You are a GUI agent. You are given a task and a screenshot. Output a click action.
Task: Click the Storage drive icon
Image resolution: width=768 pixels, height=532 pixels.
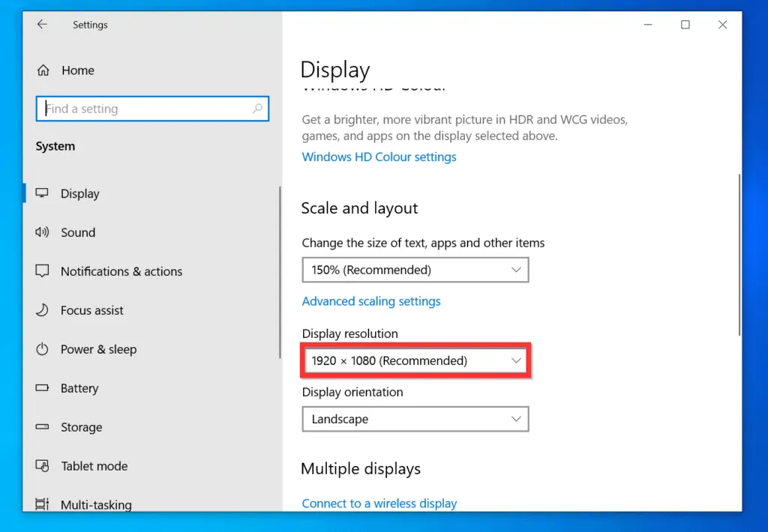(43, 427)
